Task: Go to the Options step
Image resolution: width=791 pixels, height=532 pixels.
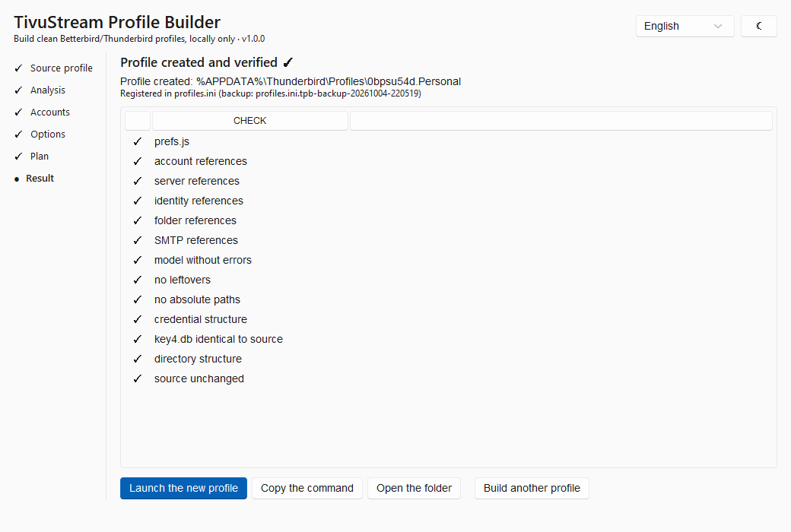Action: pyautogui.click(x=40, y=135)
